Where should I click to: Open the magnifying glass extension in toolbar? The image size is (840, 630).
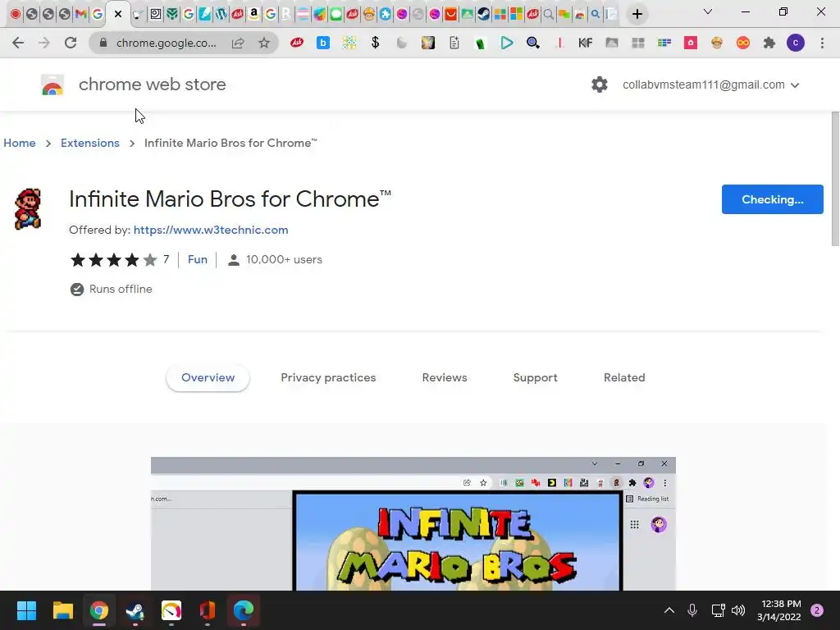[x=533, y=43]
